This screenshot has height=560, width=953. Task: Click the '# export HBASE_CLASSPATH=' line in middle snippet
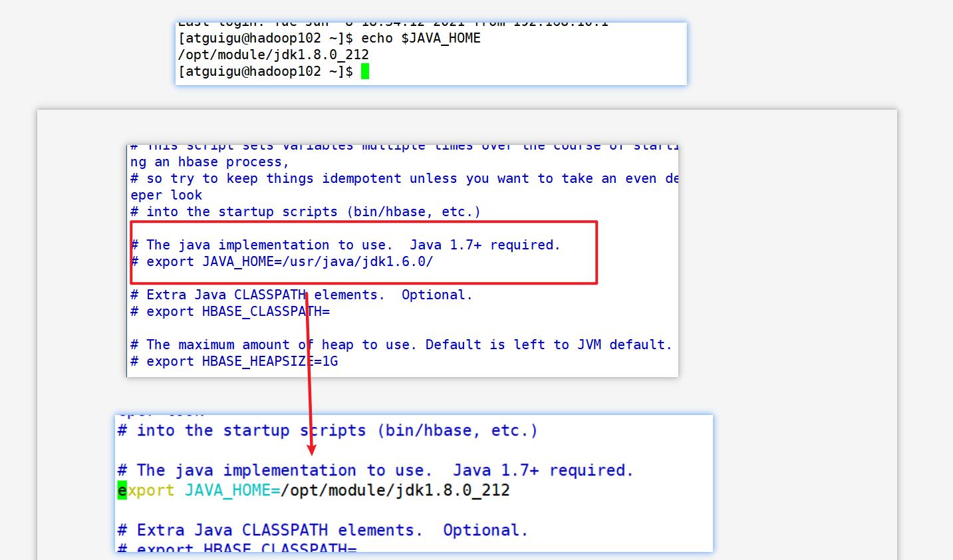pos(230,312)
